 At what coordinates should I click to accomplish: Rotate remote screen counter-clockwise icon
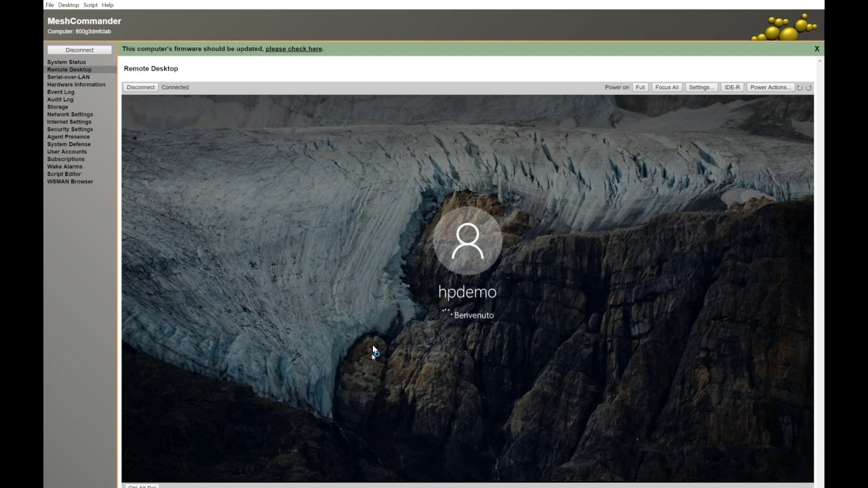pos(800,87)
